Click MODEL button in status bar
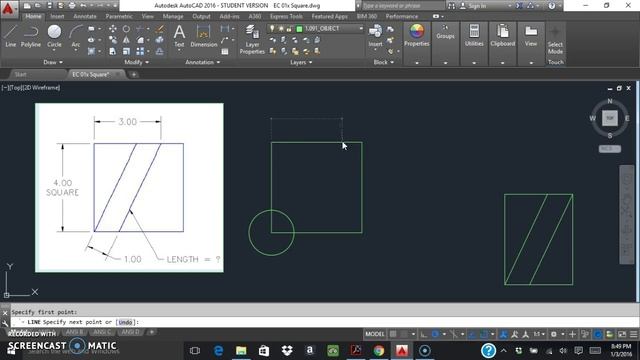The width and height of the screenshot is (640, 360). point(375,334)
